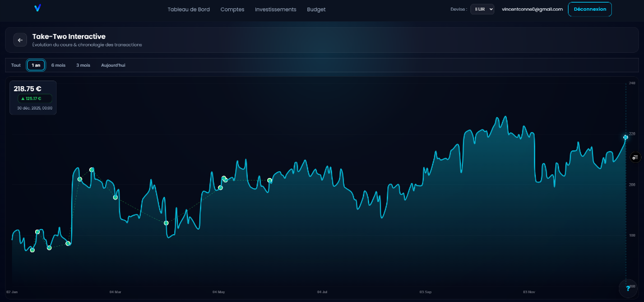Click the green 125.17 € gain badge
Screen dimensions: 644x302
pyautogui.click(x=35, y=99)
